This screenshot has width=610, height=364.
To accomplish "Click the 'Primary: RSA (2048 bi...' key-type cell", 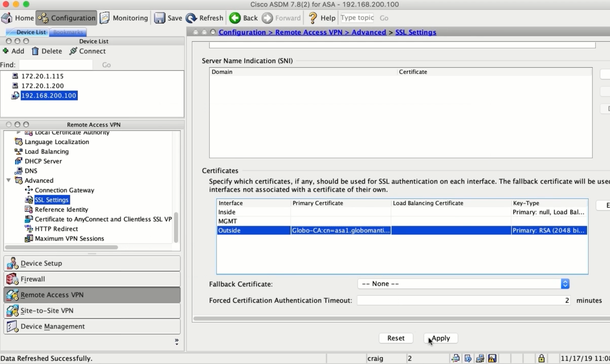I will click(x=549, y=230).
